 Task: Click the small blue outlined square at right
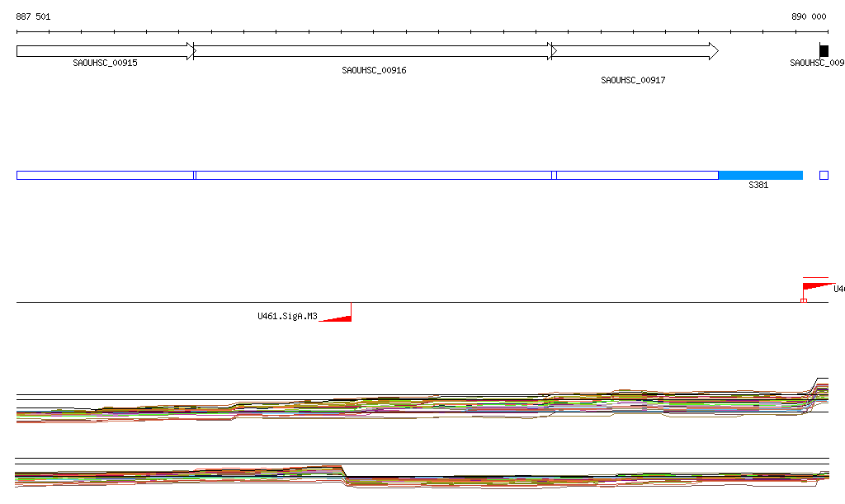[x=824, y=175]
